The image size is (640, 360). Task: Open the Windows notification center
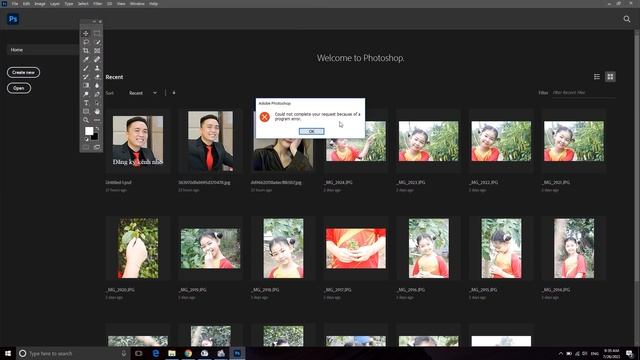tap(630, 353)
